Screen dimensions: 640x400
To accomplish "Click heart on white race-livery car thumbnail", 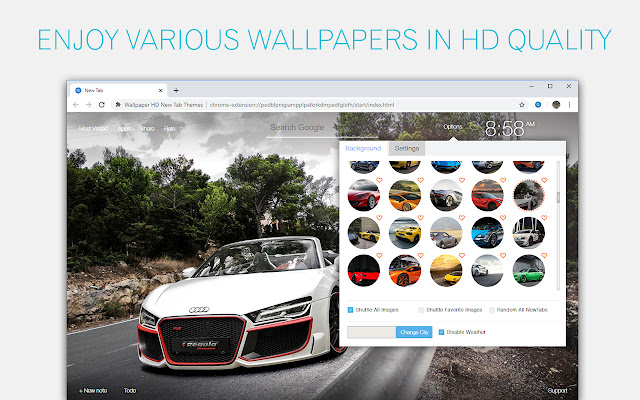I will click(x=544, y=218).
